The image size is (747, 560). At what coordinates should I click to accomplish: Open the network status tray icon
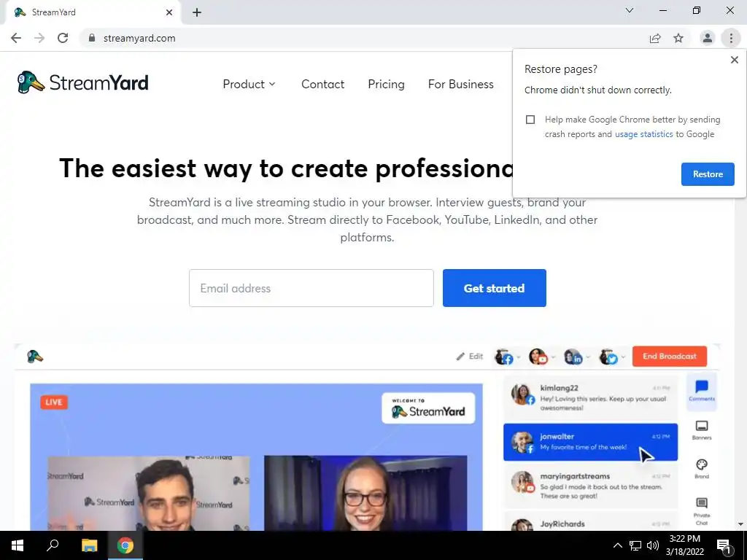[x=635, y=545]
